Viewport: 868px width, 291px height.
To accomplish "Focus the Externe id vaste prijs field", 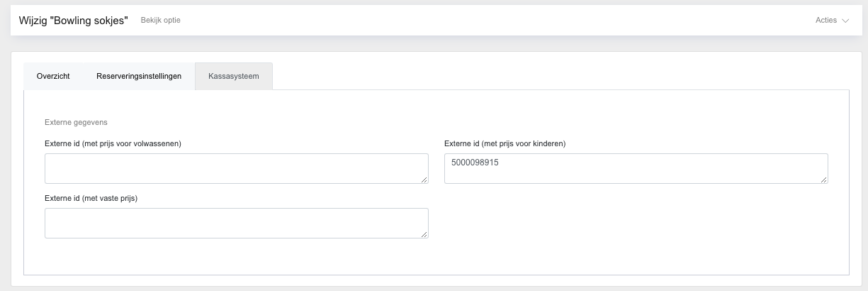I will coord(236,223).
